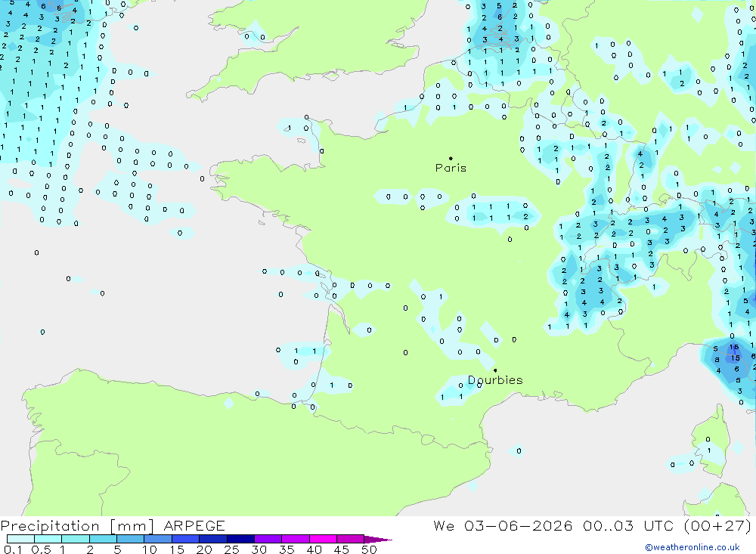Screen dimensions: 756x554
Task: Pick the 10–15 mm legend swatch
Action: tap(158, 539)
